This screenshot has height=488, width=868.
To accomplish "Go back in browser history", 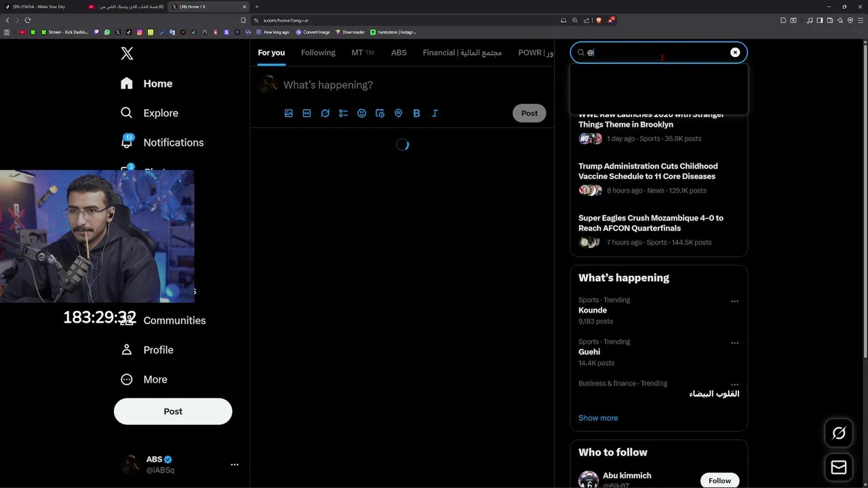I will [7, 20].
